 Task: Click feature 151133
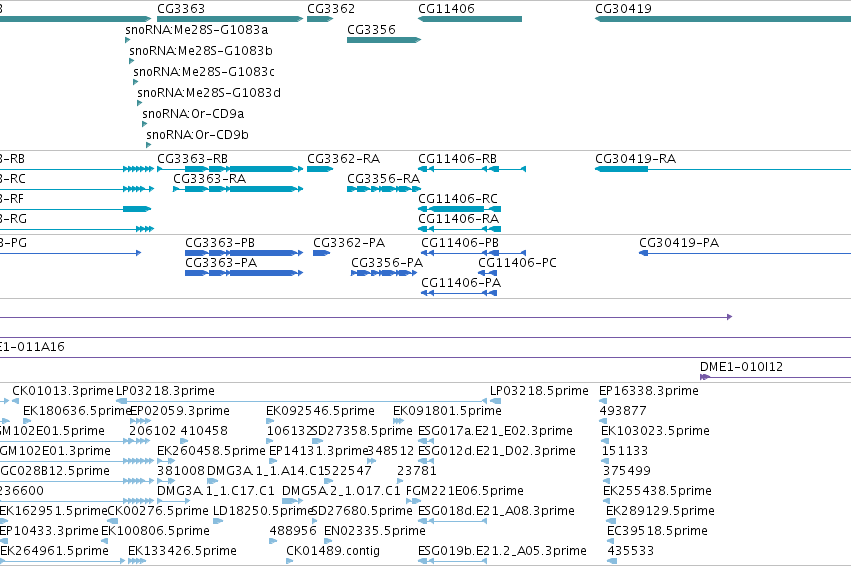click(625, 451)
